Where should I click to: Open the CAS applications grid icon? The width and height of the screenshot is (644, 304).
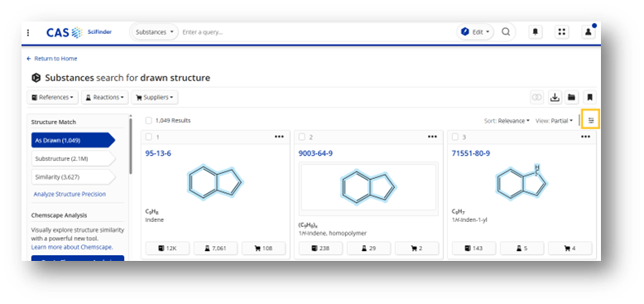tap(562, 32)
